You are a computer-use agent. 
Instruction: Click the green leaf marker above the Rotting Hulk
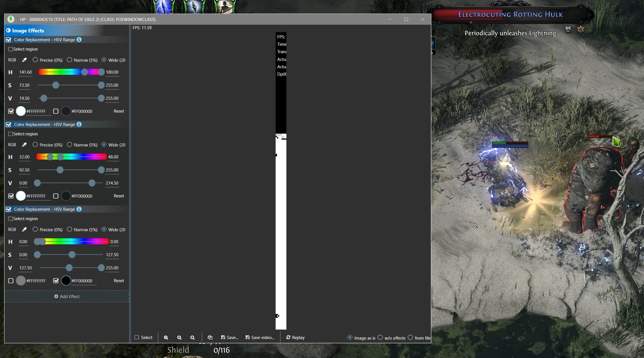617,142
